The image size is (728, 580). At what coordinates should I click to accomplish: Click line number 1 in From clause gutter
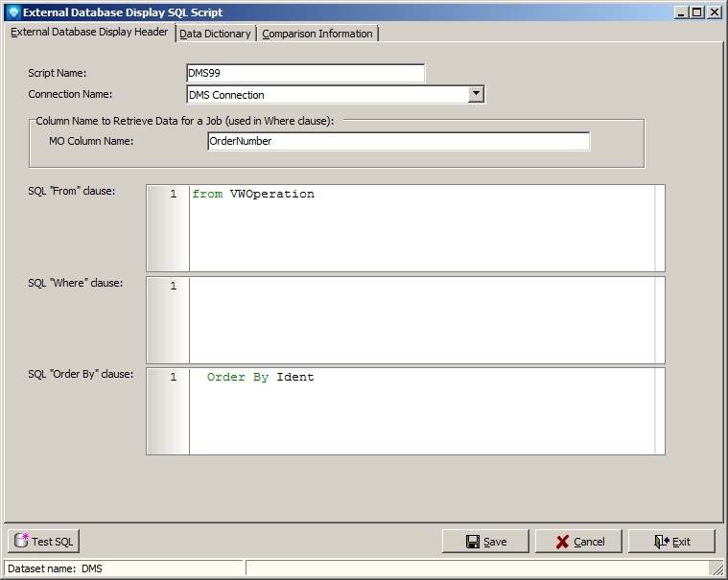click(x=173, y=195)
